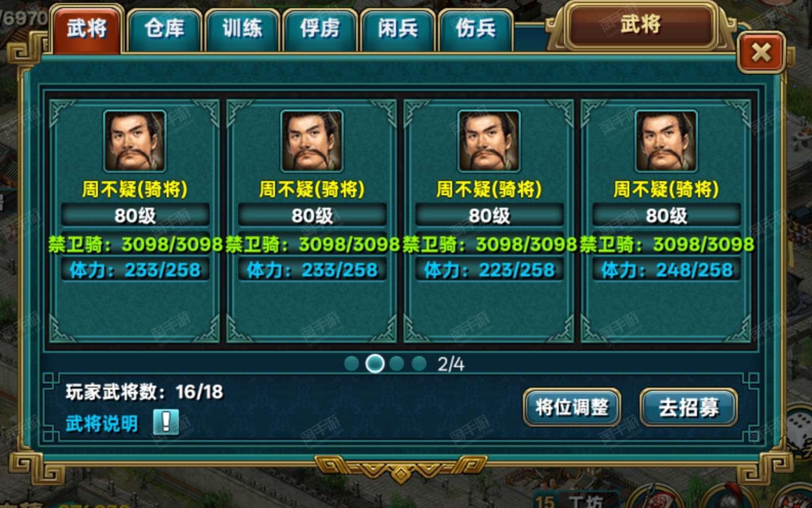Select the second 周不疑 general portrait
812x508 pixels.
tap(312, 141)
